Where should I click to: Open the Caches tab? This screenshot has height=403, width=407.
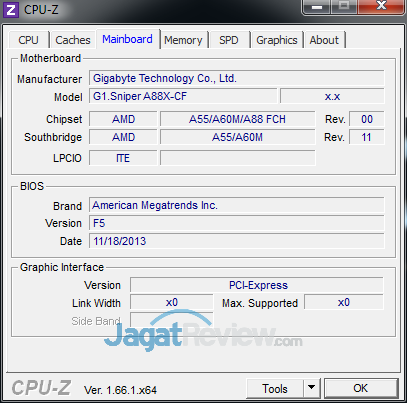(x=73, y=40)
